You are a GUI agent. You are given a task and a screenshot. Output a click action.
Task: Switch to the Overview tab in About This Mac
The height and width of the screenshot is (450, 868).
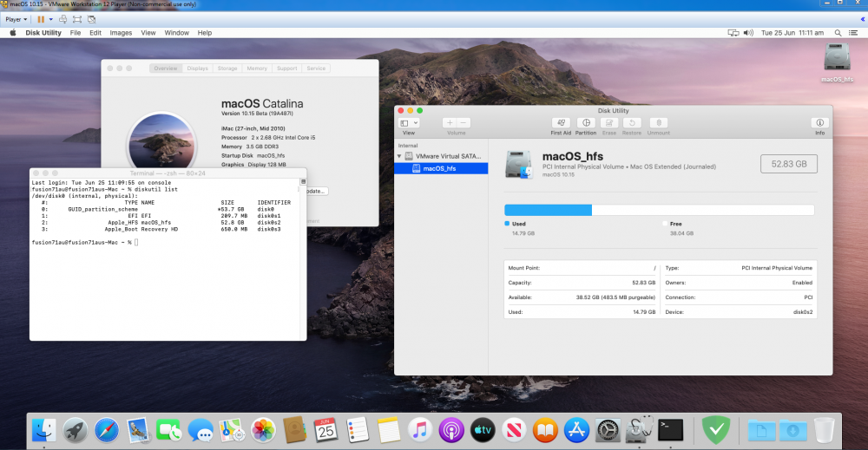point(166,68)
